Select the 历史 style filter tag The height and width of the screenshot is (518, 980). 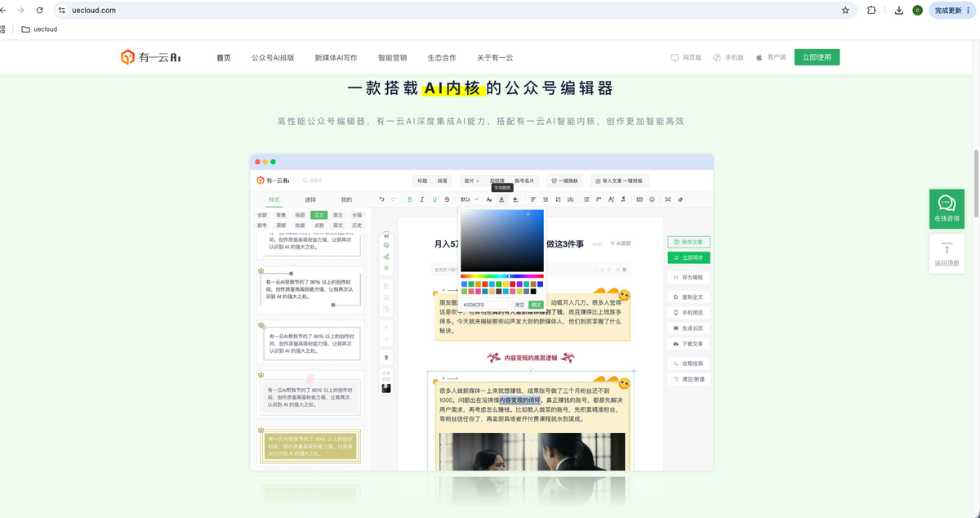point(356,225)
